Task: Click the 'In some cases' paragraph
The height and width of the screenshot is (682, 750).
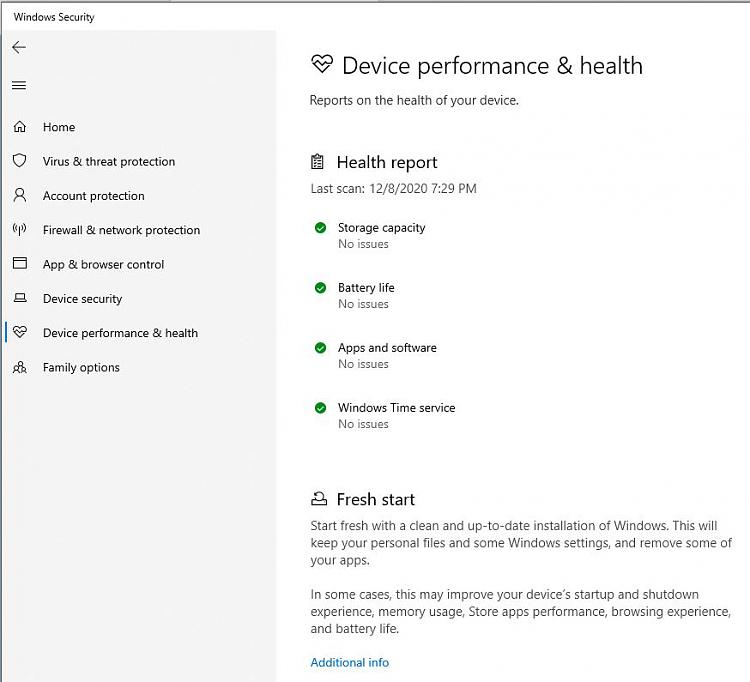Action: (x=520, y=611)
